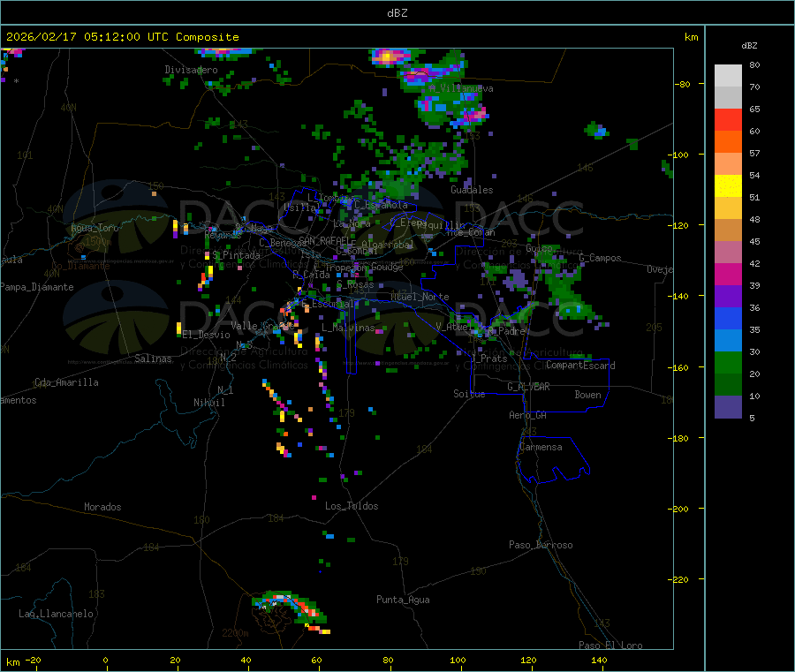Image resolution: width=795 pixels, height=672 pixels.
Task: Click the km unit label at bottom left
Action: 12,662
